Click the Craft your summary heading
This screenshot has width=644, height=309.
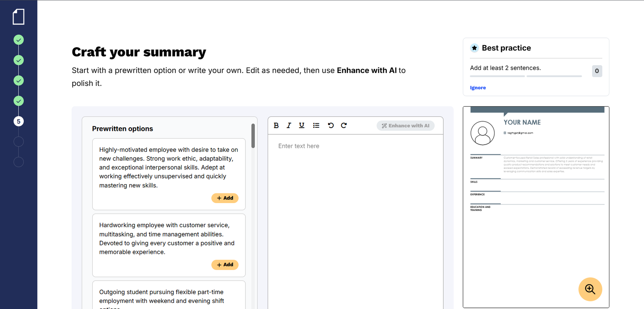click(x=139, y=52)
